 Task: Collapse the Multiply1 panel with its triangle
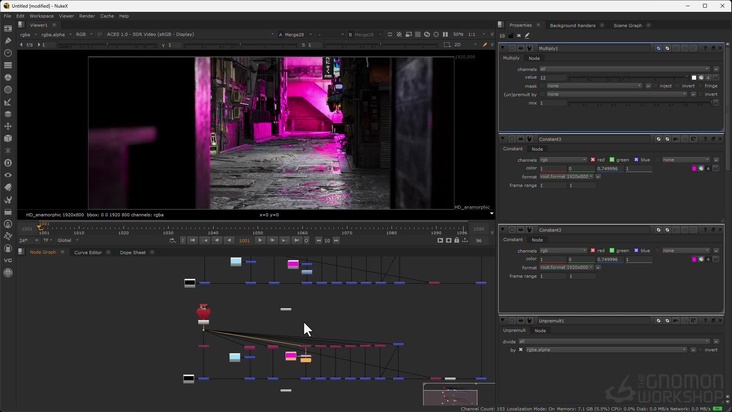(503, 48)
